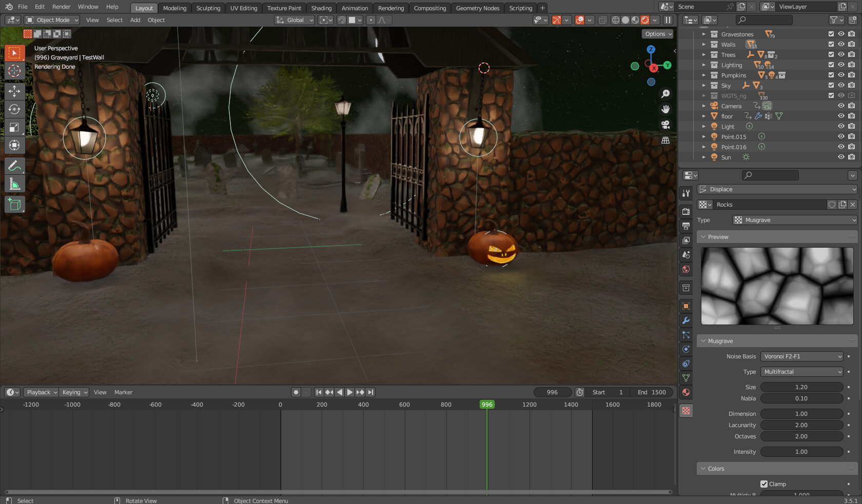Uncheck the Trees collection checkbox
The width and height of the screenshot is (862, 504).
click(x=831, y=55)
